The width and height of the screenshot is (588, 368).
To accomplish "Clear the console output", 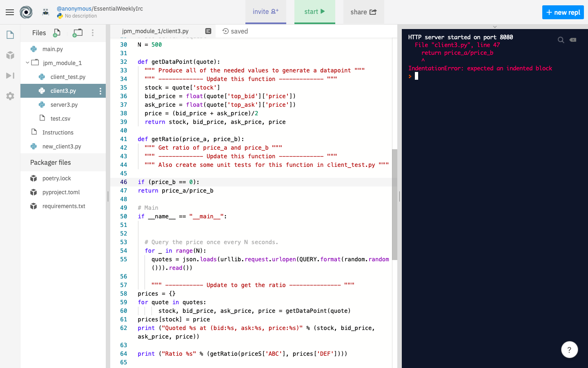I will point(573,40).
